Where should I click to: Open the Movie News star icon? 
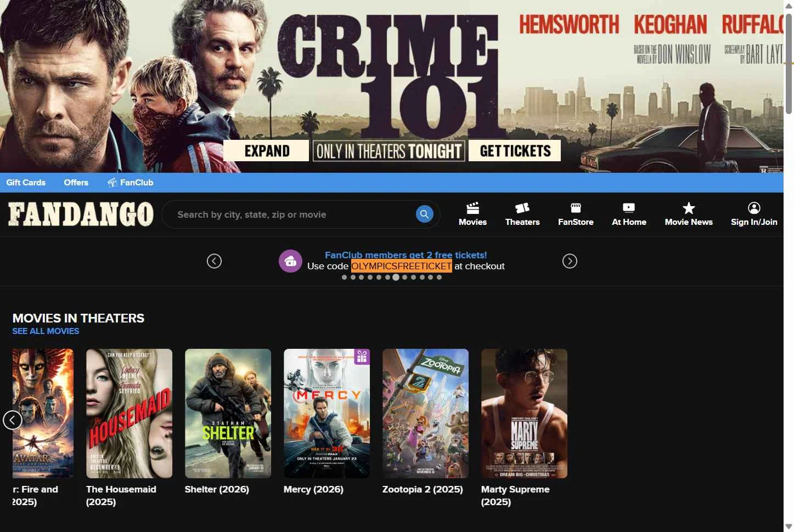[689, 208]
